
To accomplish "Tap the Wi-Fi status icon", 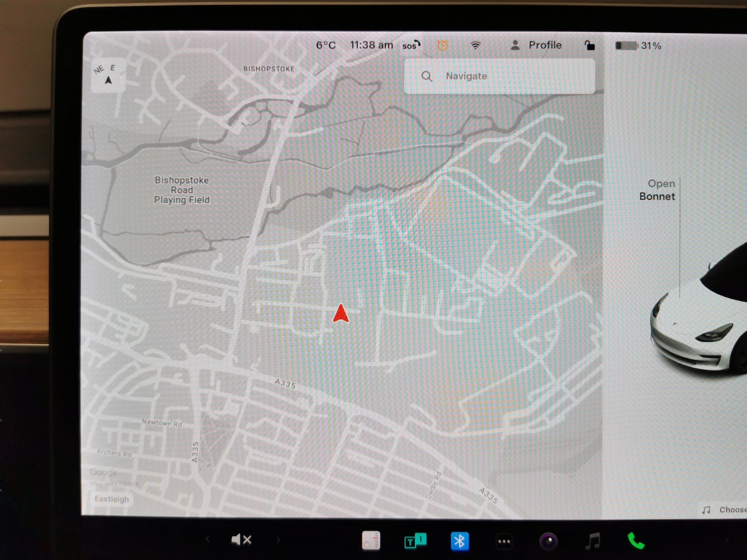I will (x=476, y=45).
